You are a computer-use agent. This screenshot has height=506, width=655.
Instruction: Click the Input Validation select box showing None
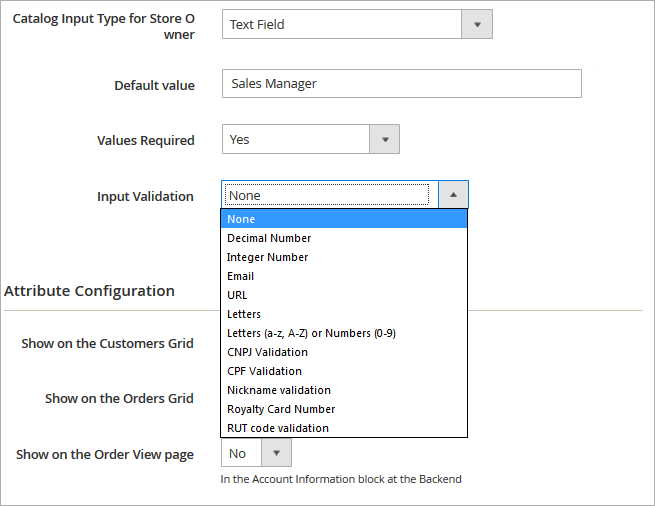pos(328,195)
